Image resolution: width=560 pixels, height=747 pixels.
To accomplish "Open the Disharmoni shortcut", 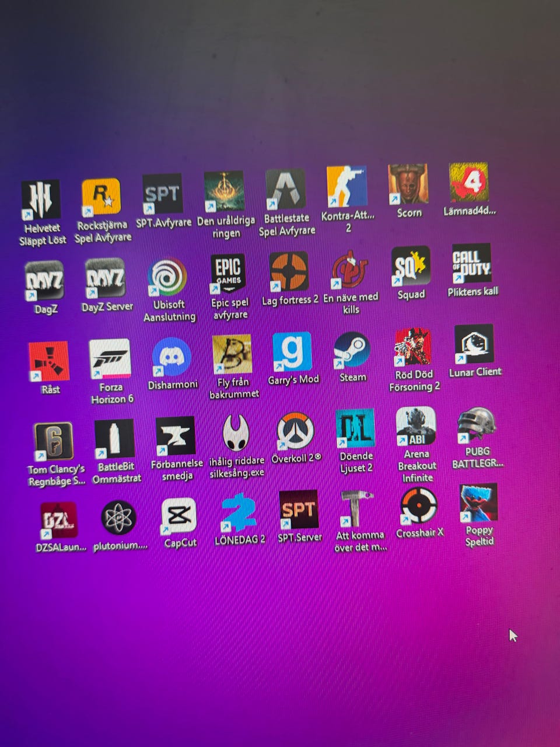I will point(171,357).
